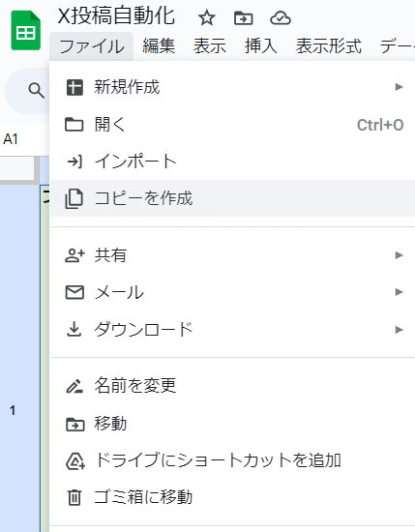The height and width of the screenshot is (532, 415).
Task: Expand the 新規作成 submenu arrow
Action: pos(400,87)
